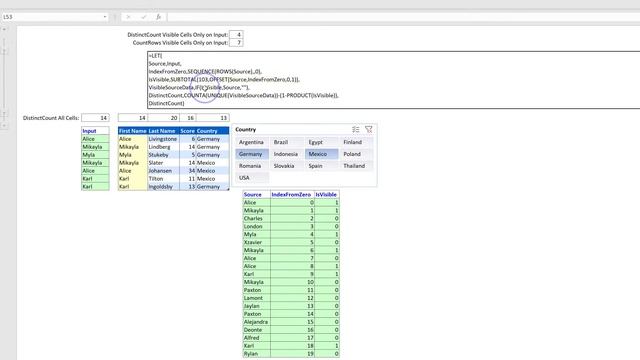Select Romania in Country slicer

(252, 166)
